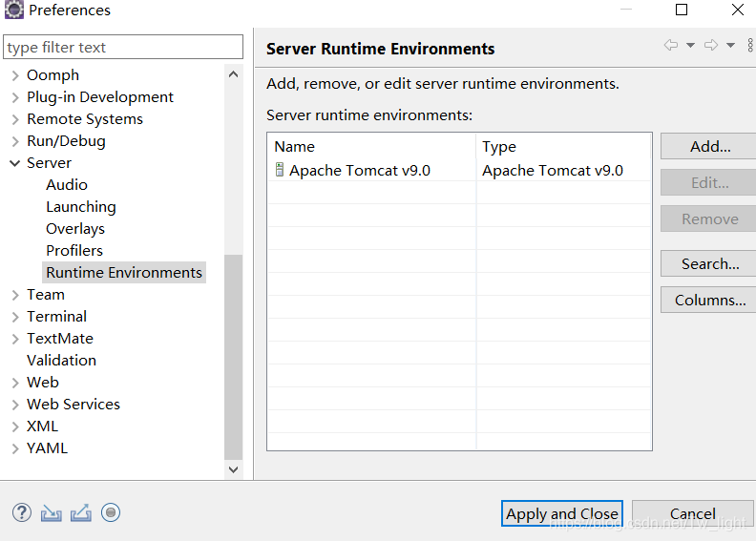Open the Forward history dropdown arrow
The width and height of the screenshot is (756, 541).
pyautogui.click(x=730, y=45)
